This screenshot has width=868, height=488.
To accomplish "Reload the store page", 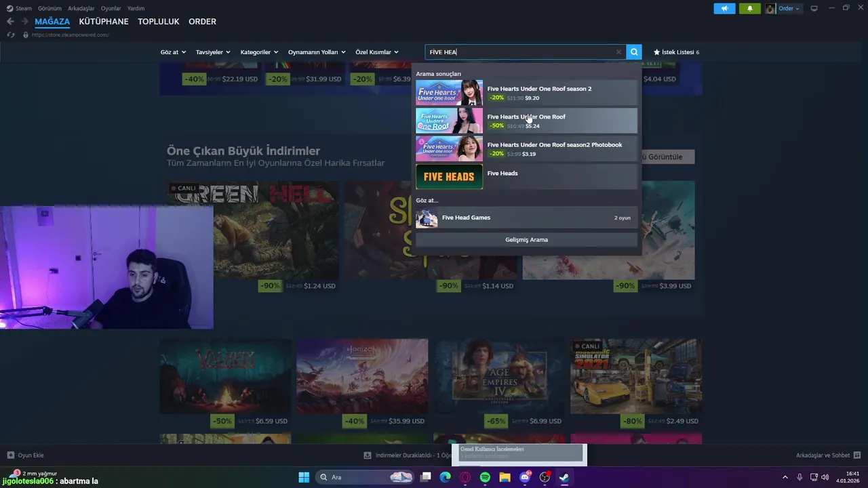I will [10, 35].
